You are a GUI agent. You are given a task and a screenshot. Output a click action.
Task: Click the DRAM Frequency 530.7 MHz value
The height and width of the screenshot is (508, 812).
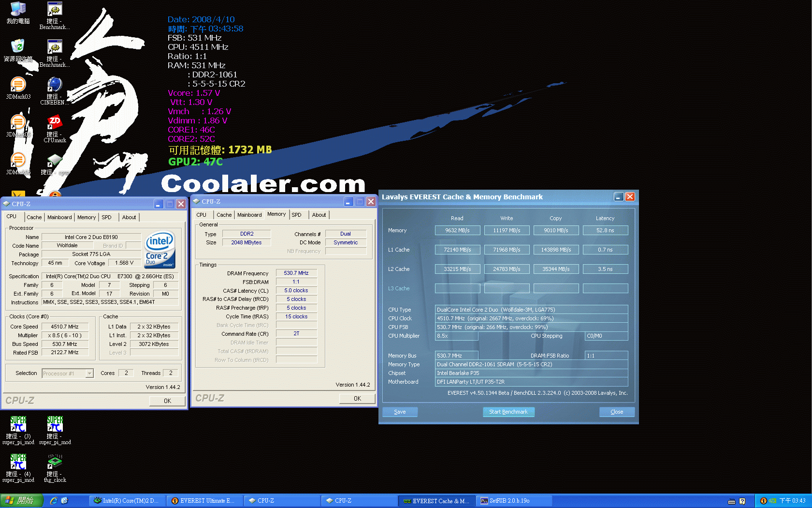(296, 273)
